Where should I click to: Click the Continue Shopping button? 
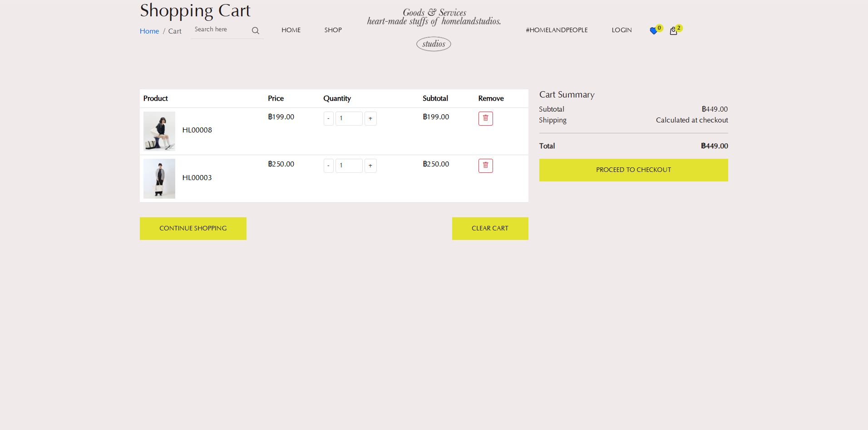193,229
